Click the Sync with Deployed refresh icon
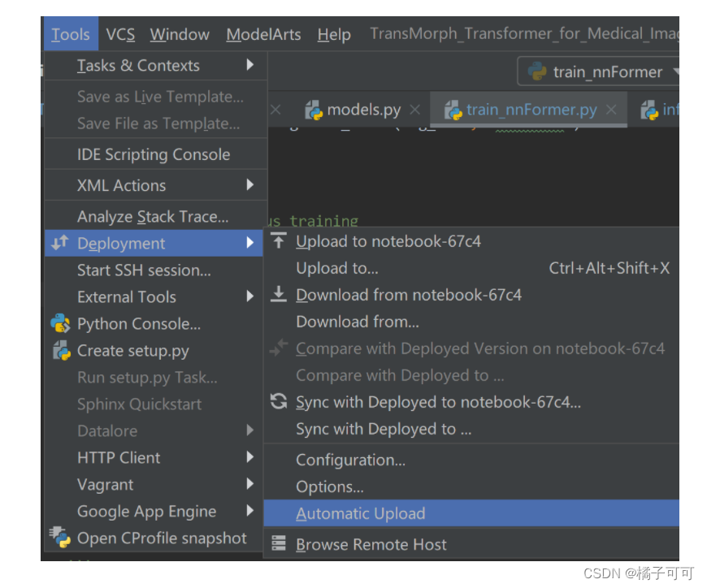Screen dimensions: 707x588 (x=279, y=401)
